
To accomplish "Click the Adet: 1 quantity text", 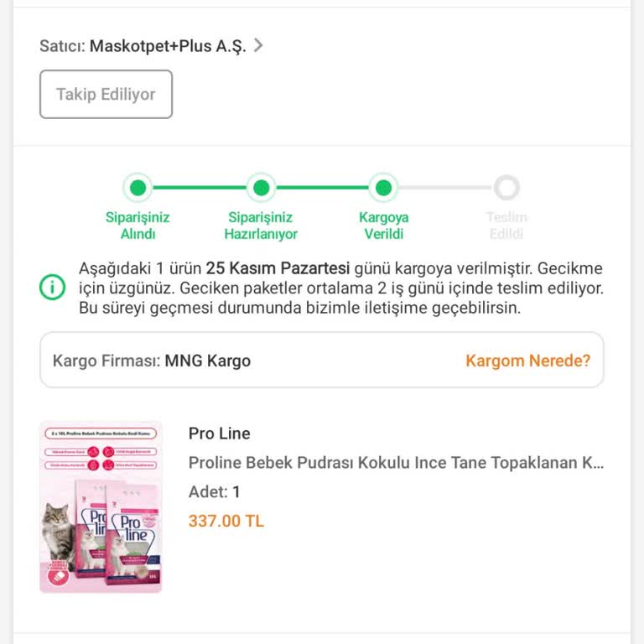I will (214, 492).
